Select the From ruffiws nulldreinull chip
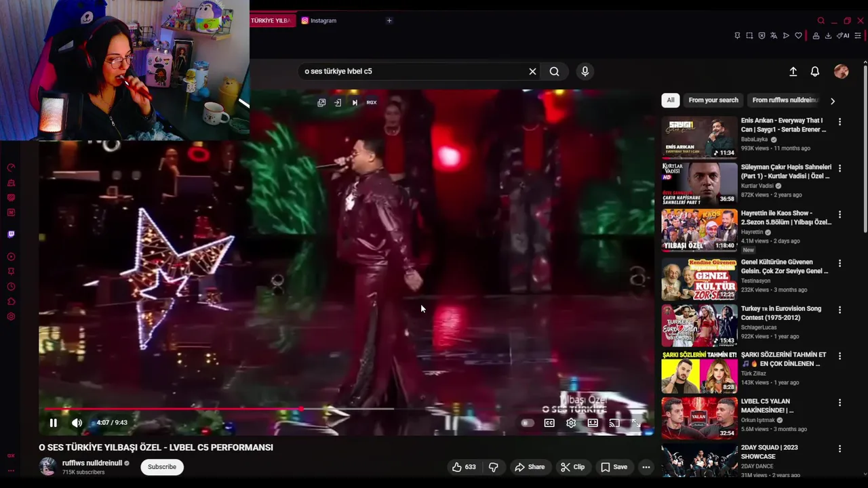This screenshot has height=488, width=868. tap(785, 100)
